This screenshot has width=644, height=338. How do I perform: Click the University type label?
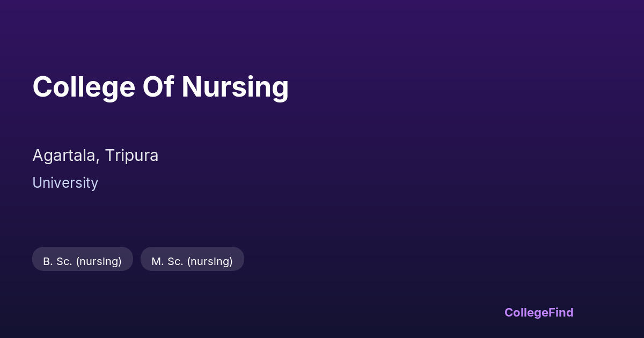click(65, 183)
